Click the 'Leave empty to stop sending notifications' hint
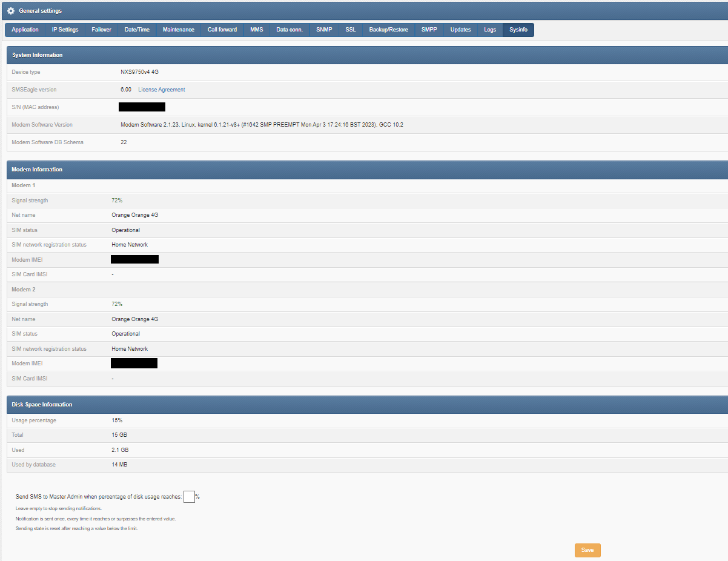The width and height of the screenshot is (728, 561). point(59,508)
